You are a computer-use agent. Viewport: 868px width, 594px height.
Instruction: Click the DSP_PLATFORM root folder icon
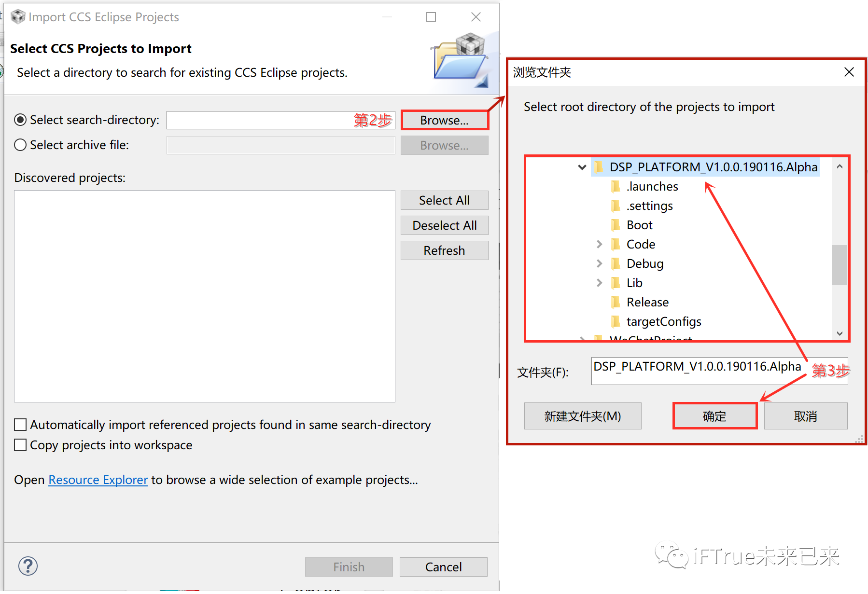click(599, 167)
